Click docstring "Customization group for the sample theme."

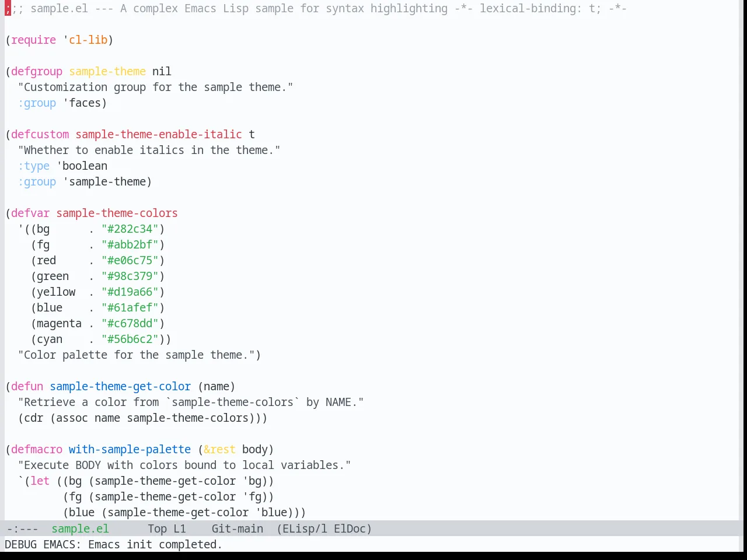155,87
